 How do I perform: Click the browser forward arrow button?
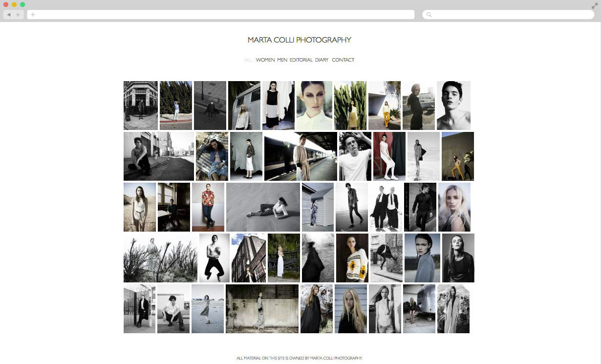pyautogui.click(x=19, y=15)
